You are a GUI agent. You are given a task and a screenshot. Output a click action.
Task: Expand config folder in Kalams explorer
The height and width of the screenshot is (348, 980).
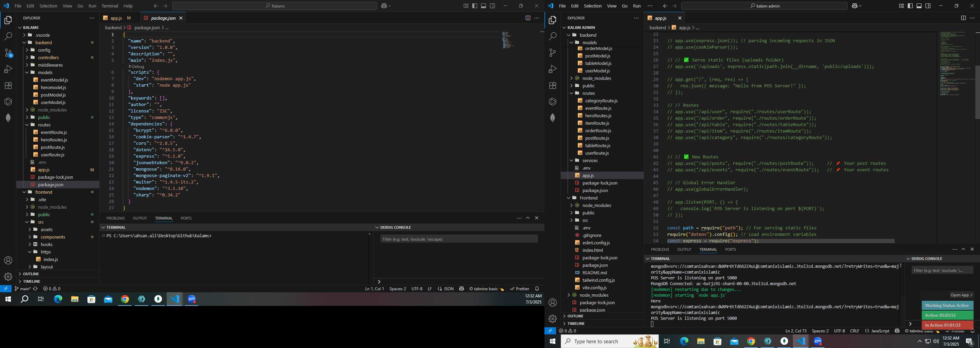[x=58, y=50]
